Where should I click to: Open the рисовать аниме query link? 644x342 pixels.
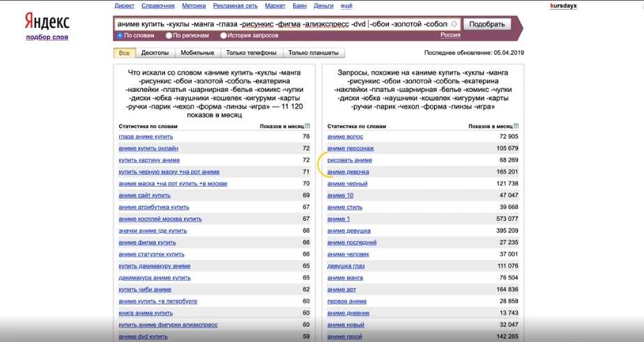[x=350, y=160]
